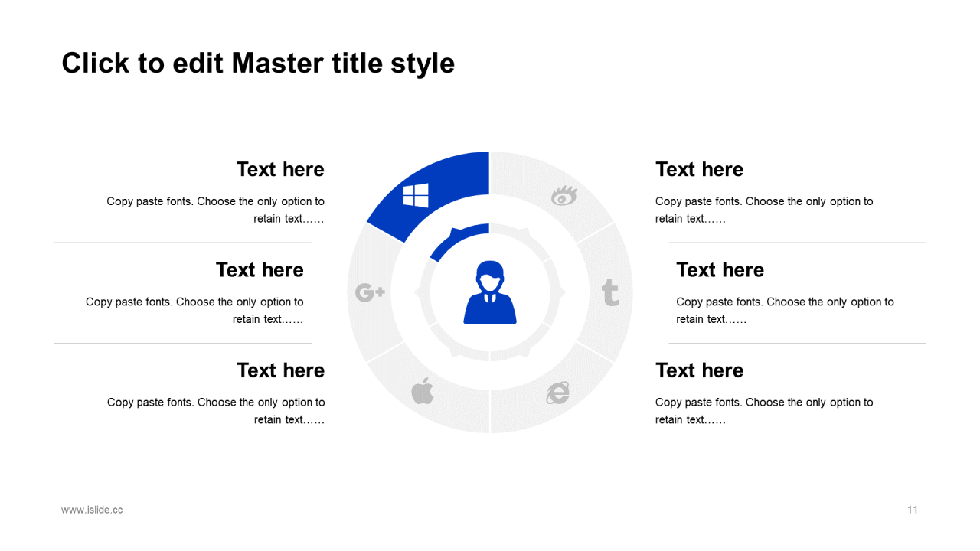Select the blue arc on the inner ring
The width and height of the screenshot is (980, 551).
[x=458, y=239]
